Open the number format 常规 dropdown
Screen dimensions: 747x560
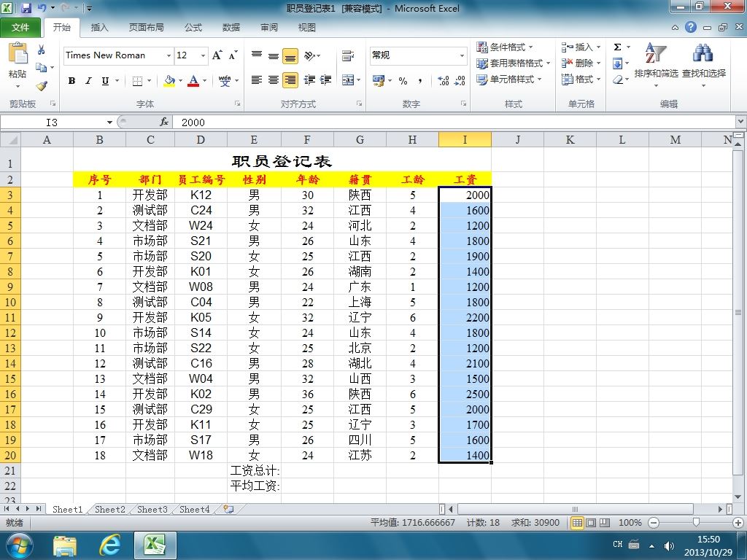pos(462,55)
